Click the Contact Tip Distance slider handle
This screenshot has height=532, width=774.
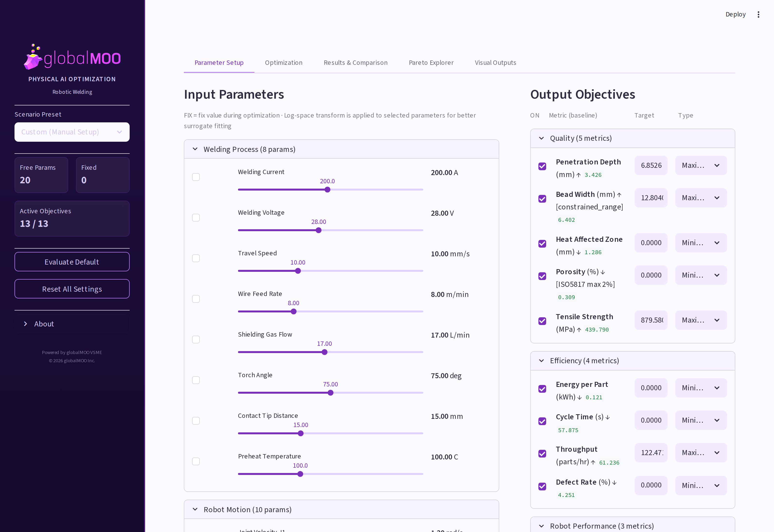pyautogui.click(x=301, y=433)
